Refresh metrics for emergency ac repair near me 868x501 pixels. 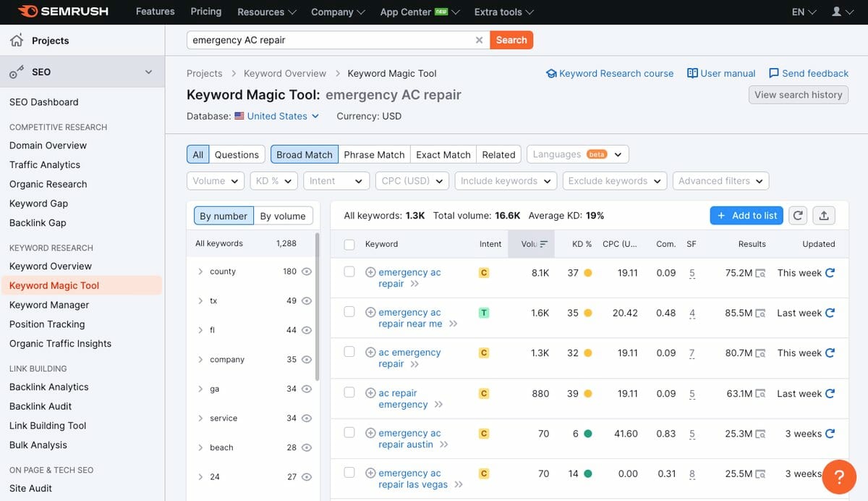coord(830,313)
